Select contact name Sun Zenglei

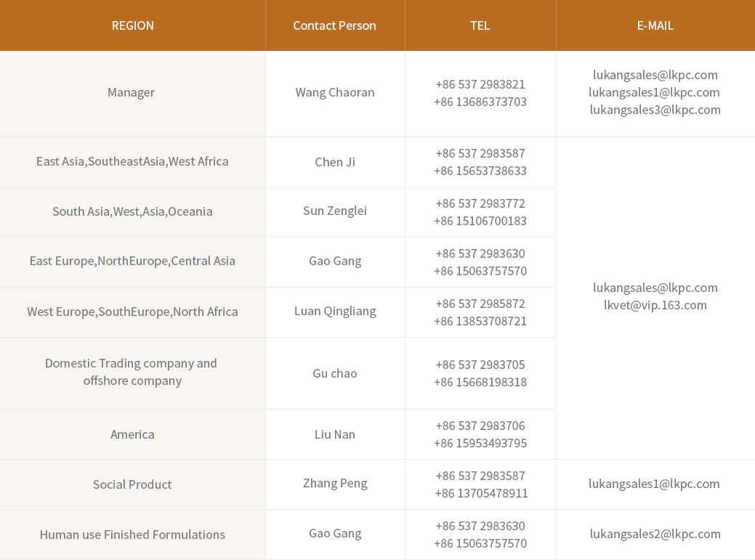(335, 211)
